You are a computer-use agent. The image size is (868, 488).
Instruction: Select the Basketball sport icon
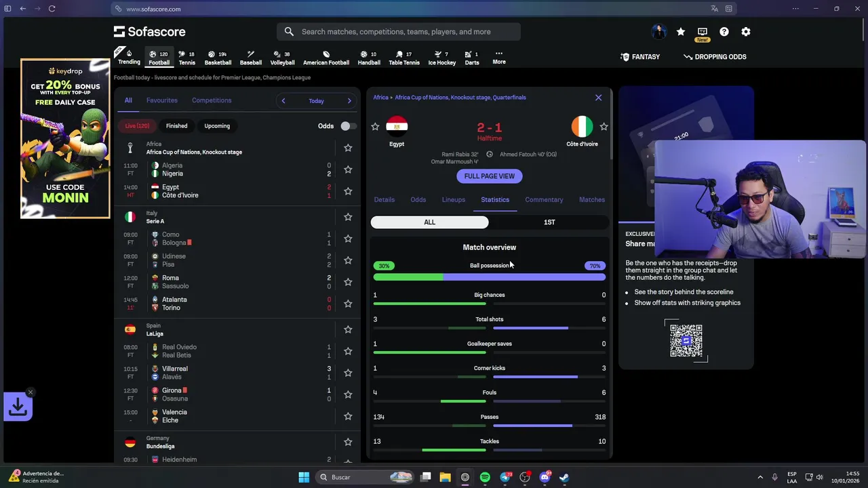click(x=218, y=58)
